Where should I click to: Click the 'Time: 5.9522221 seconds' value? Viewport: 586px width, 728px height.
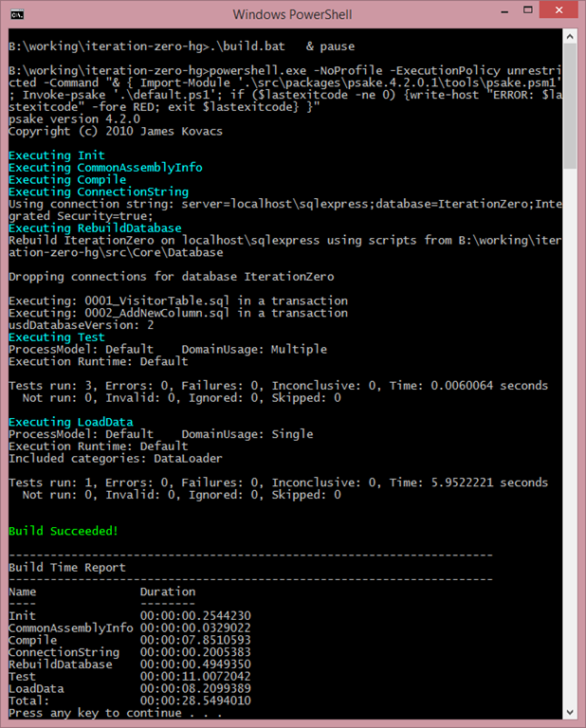point(469,482)
